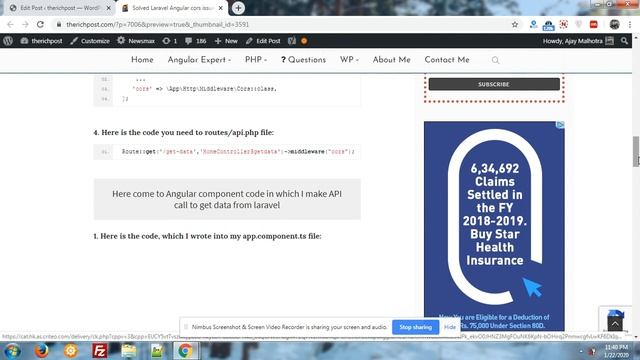Open the new tab plus button
This screenshot has width=640, height=360.
238,8
